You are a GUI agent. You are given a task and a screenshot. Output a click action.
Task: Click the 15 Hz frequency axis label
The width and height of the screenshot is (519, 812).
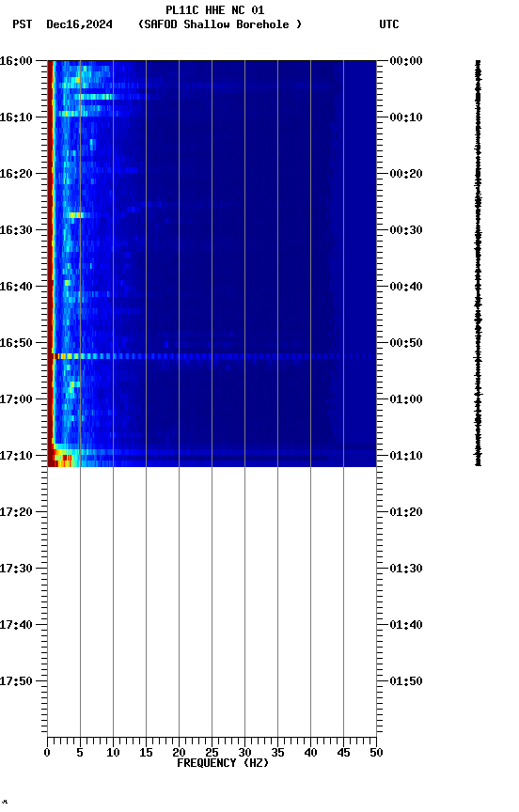[146, 753]
